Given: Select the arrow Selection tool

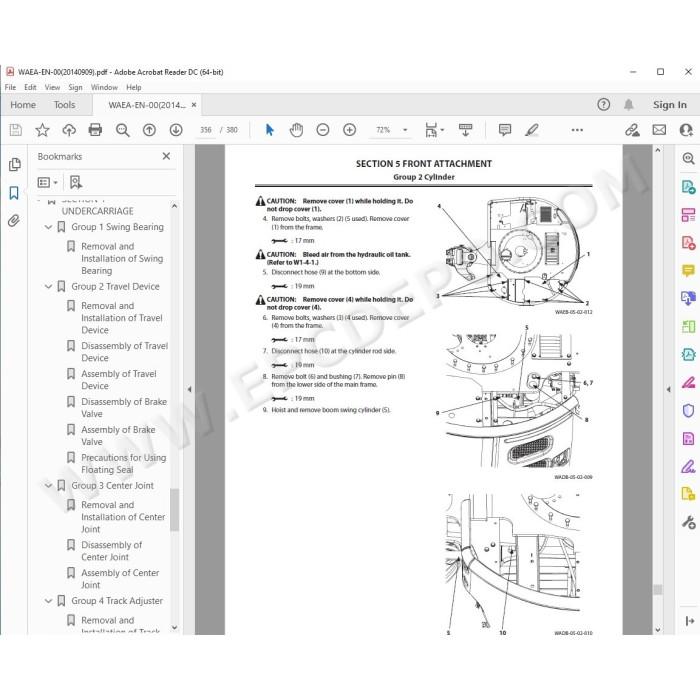Looking at the screenshot, I should tap(270, 130).
